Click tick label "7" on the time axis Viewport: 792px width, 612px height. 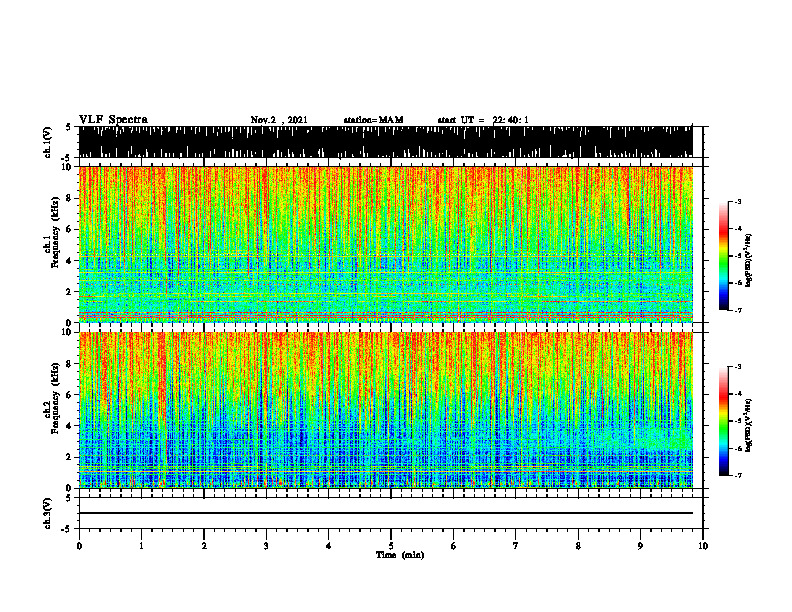[516, 546]
